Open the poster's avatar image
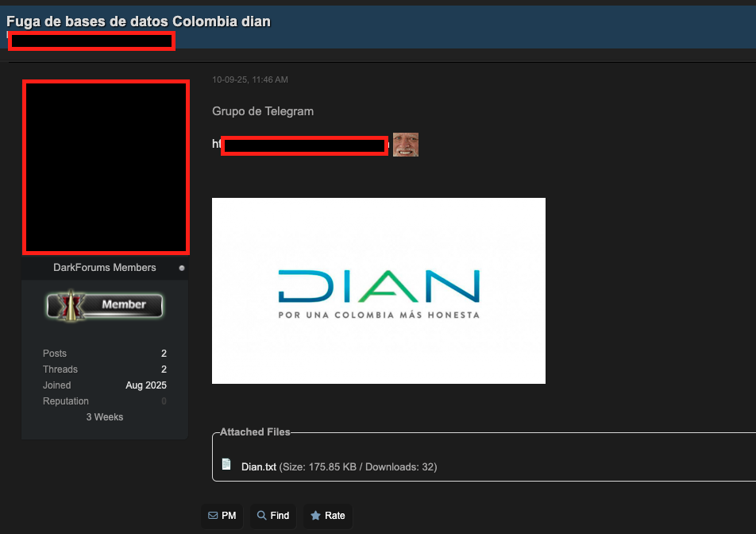Viewport: 756px width, 534px height. [x=105, y=167]
